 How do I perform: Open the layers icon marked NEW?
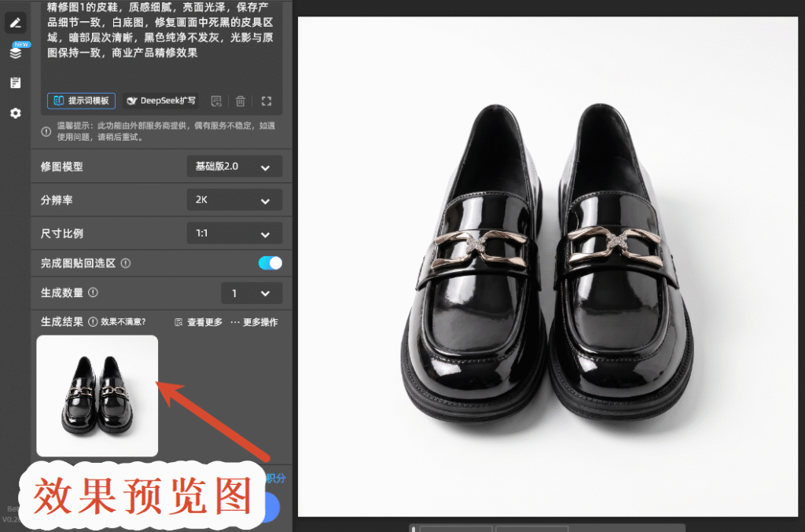tap(16, 52)
